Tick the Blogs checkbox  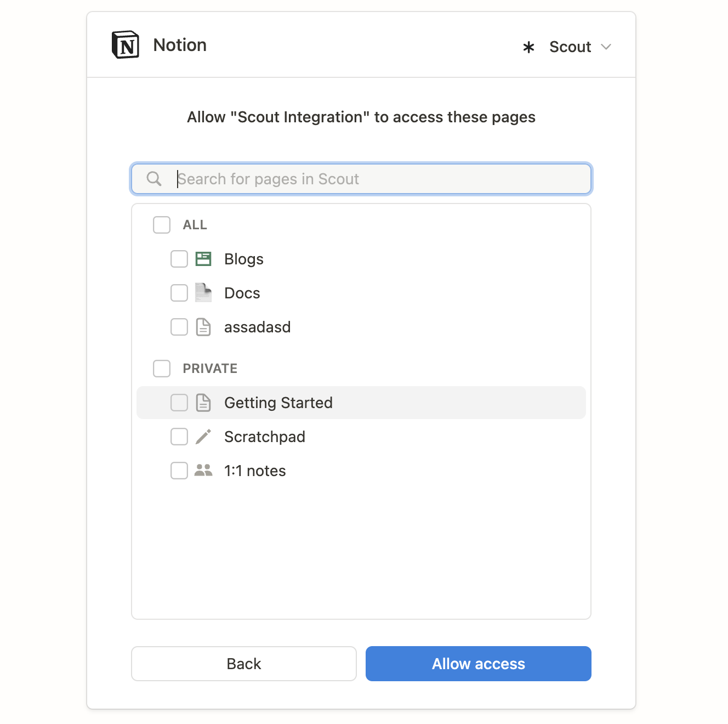pyautogui.click(x=179, y=259)
